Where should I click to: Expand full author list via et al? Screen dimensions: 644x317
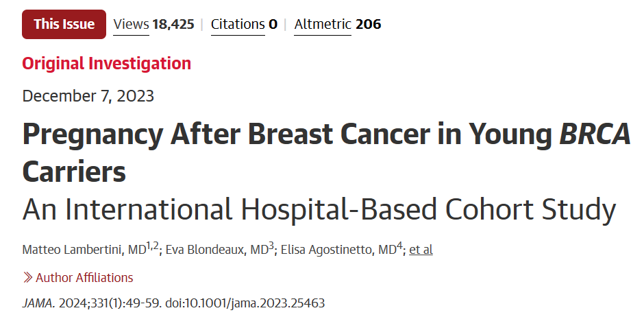[421, 250]
